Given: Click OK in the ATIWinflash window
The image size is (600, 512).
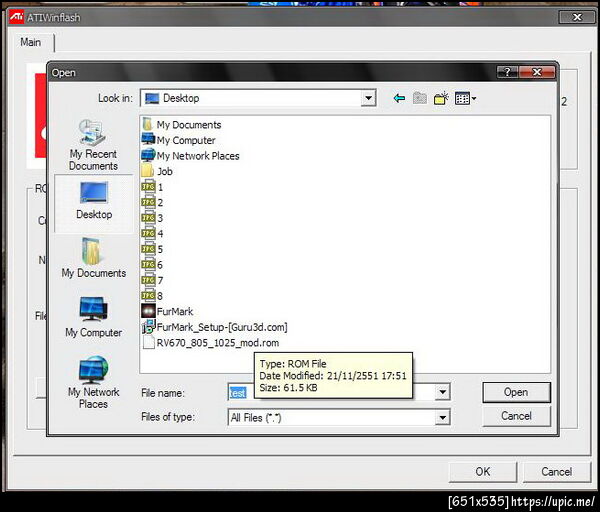Looking at the screenshot, I should coord(483,471).
